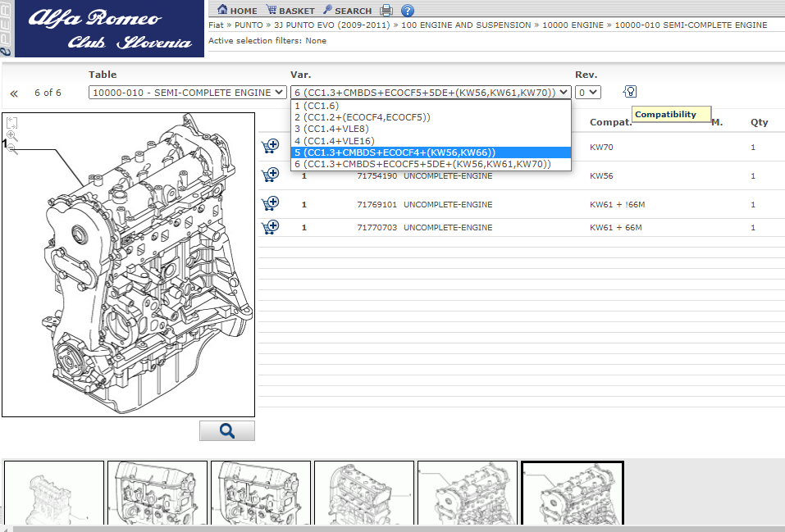Open second engine thumbnail

pos(157,493)
